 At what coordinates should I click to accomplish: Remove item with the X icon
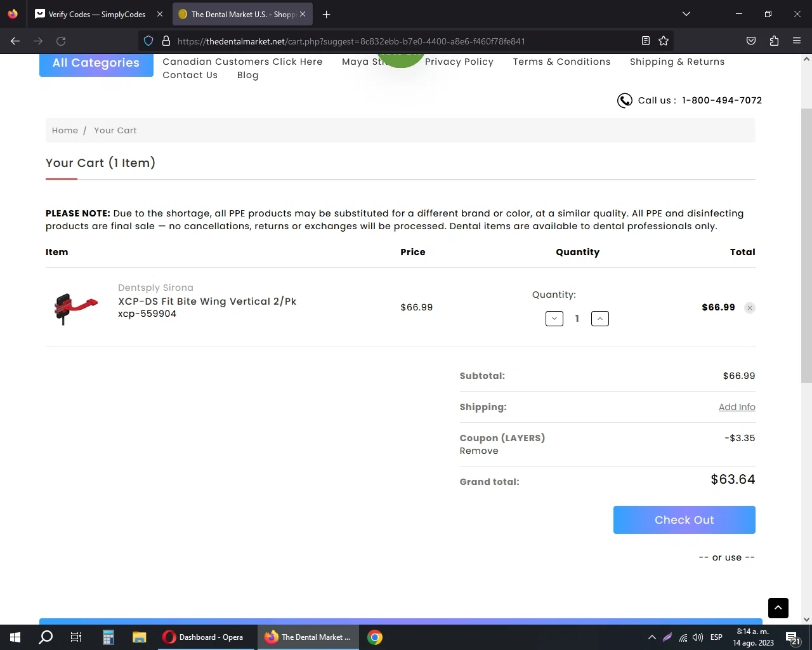click(x=750, y=308)
